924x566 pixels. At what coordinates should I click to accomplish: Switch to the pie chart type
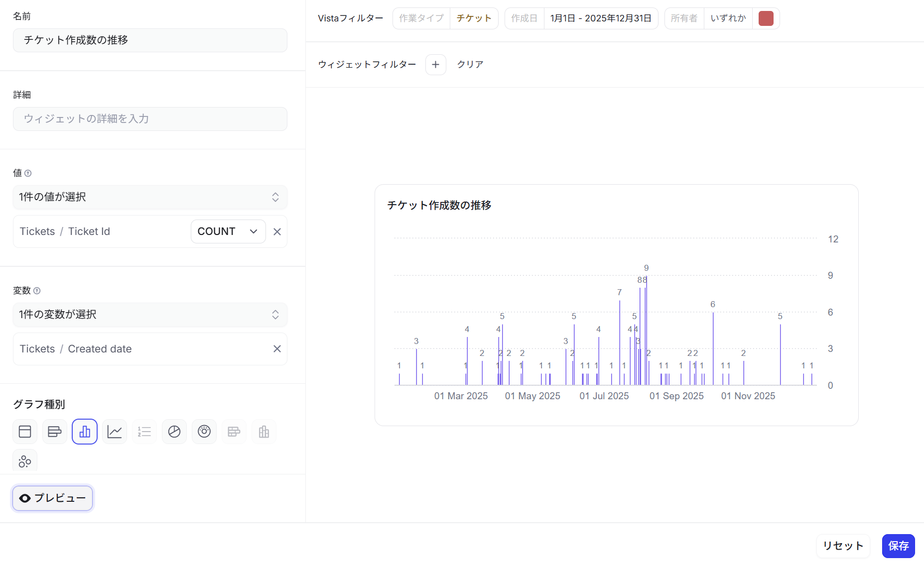pos(174,432)
